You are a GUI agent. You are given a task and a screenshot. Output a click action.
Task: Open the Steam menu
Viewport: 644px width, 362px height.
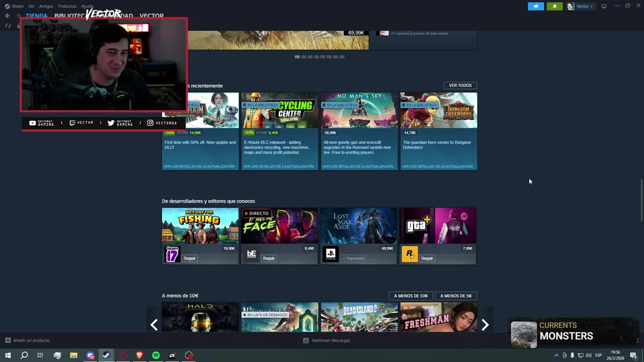pos(14,6)
